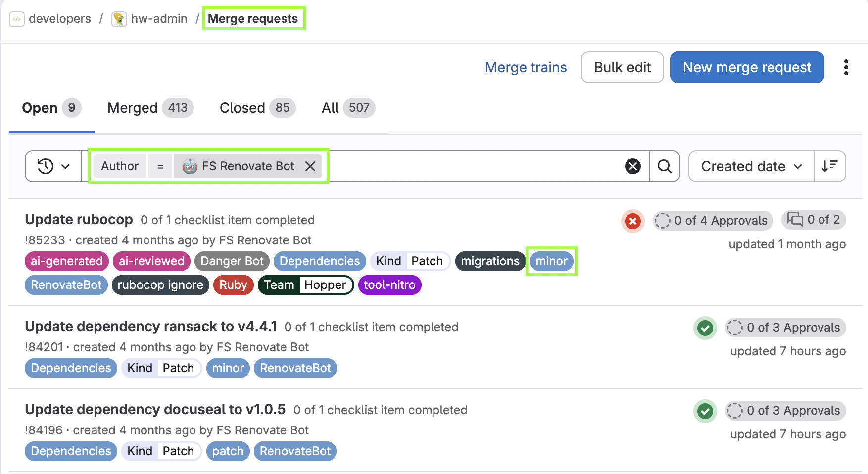Open the 0 of 2 threads indicator
This screenshot has width=868, height=474.
pos(814,220)
